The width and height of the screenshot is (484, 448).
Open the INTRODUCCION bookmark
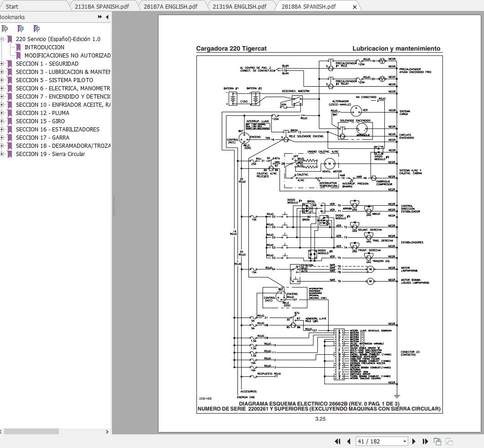(44, 47)
